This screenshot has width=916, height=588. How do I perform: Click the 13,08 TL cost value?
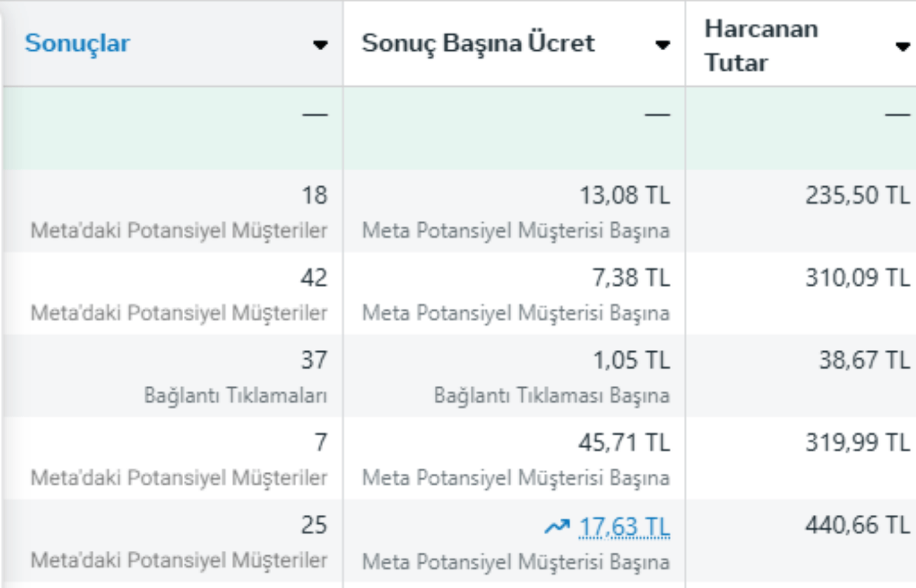coord(624,195)
